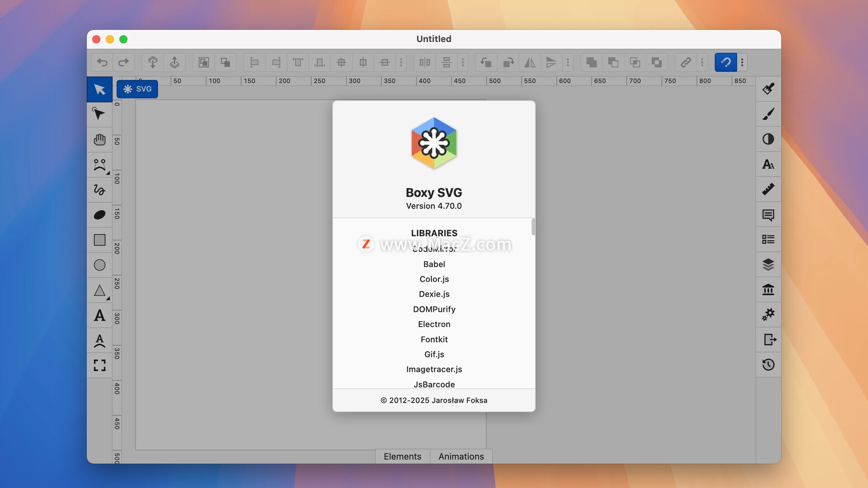Open the Layers stack panel
Screen dimensions: 868x488
(x=768, y=264)
